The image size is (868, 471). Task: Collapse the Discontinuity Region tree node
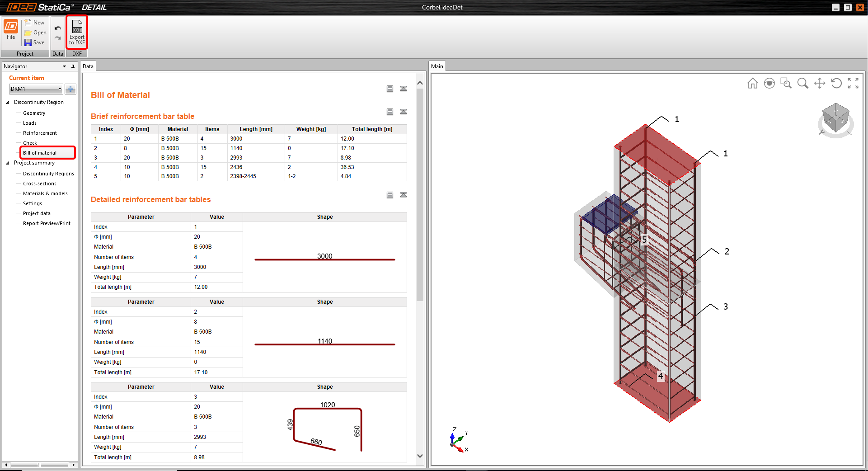[x=8, y=102]
